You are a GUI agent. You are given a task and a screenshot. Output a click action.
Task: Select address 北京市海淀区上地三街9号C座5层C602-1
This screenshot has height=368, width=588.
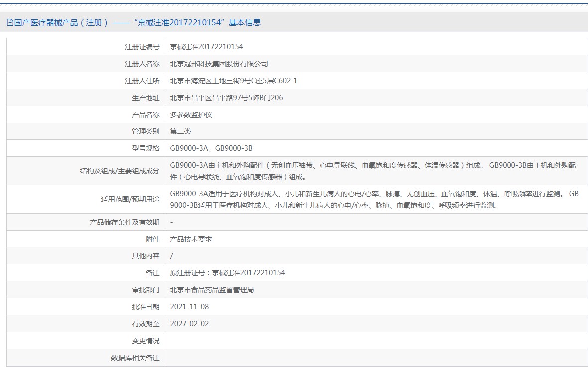pyautogui.click(x=234, y=81)
